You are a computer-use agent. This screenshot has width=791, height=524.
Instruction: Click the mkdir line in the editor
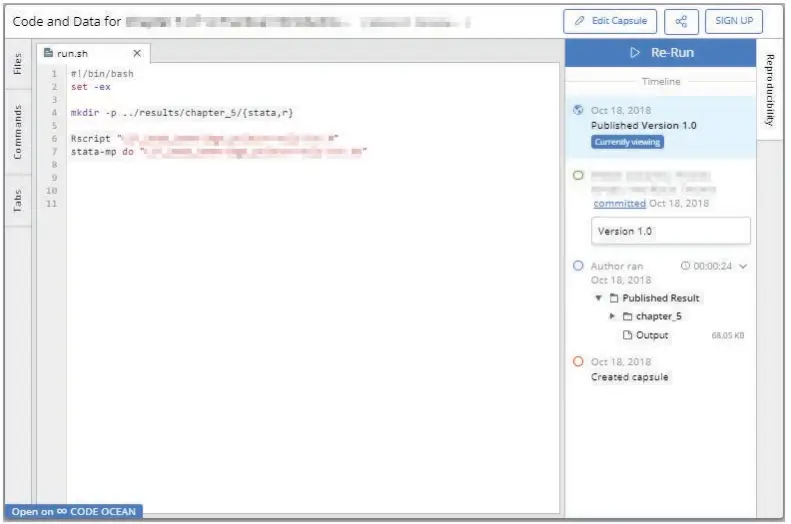pos(182,112)
